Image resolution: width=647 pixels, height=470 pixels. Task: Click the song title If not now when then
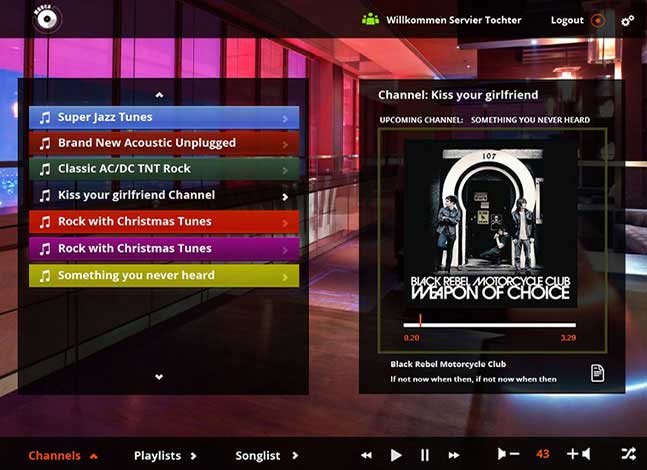tap(473, 379)
